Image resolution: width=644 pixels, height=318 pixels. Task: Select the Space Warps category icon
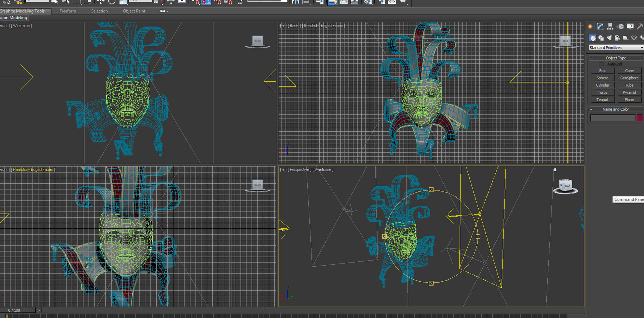[634, 38]
